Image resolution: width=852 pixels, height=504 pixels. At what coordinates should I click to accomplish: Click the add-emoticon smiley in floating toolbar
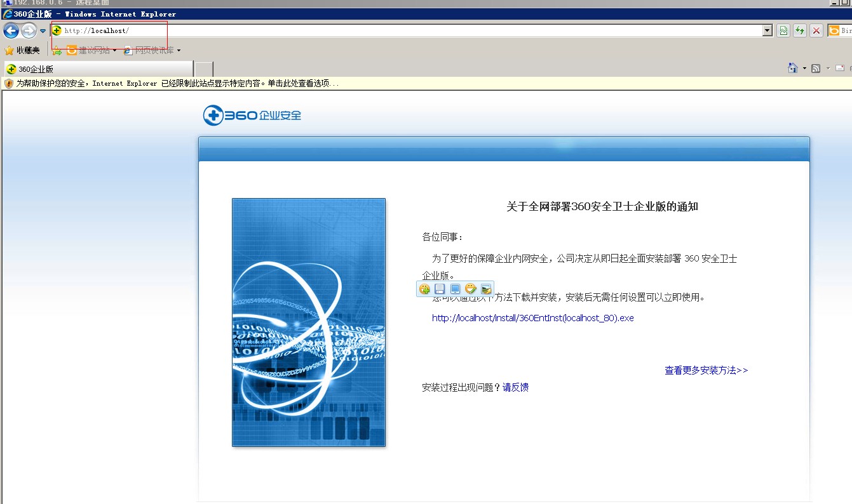(424, 289)
